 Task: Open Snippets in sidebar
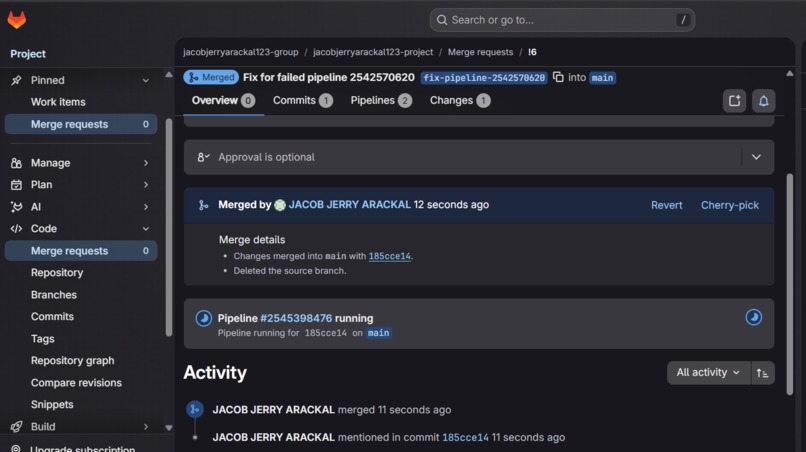52,404
